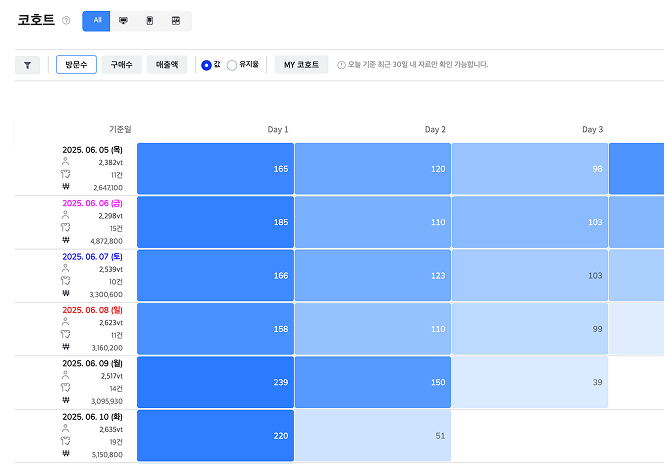Switch to 매출액 metric tab
The height and width of the screenshot is (464, 665).
166,65
